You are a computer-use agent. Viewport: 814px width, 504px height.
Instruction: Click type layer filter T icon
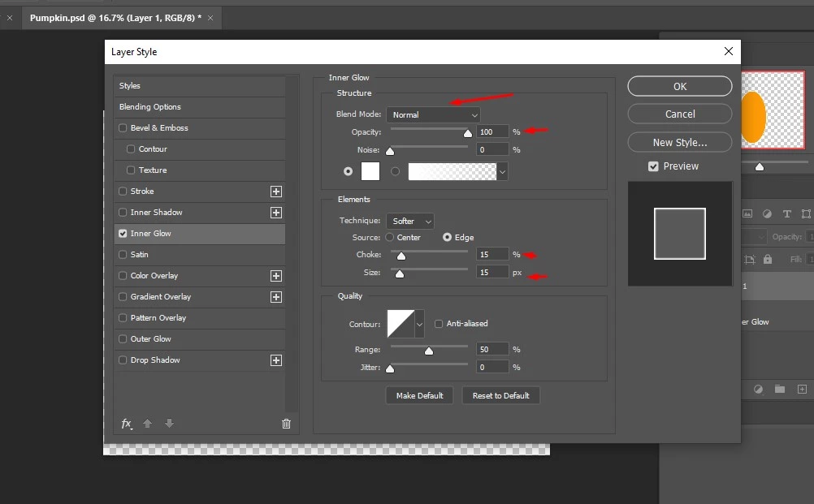(x=787, y=213)
